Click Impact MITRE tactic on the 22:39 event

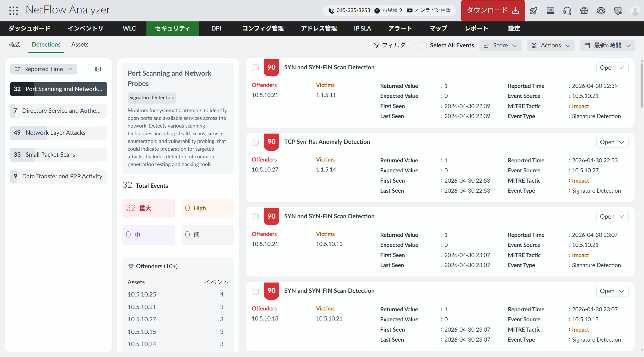pos(580,106)
